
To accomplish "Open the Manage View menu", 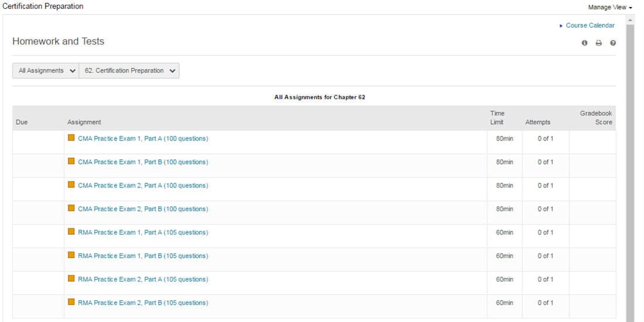I will [x=610, y=8].
